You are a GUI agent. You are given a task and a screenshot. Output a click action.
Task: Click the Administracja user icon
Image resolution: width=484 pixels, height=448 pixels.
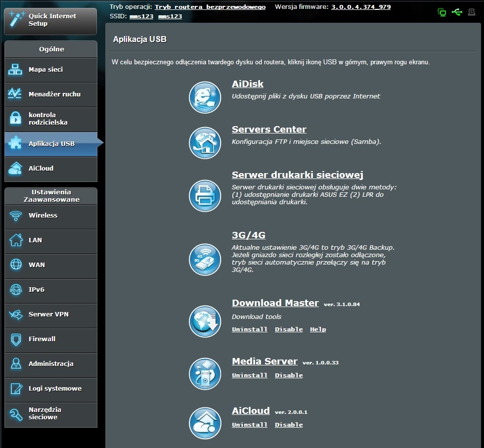16,363
